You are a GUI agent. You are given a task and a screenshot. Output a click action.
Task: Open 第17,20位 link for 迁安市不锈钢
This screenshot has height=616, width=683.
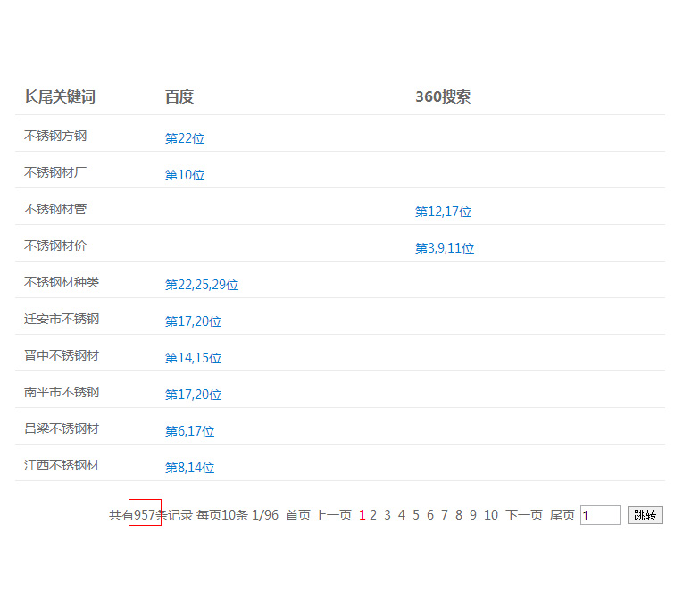[x=193, y=321]
